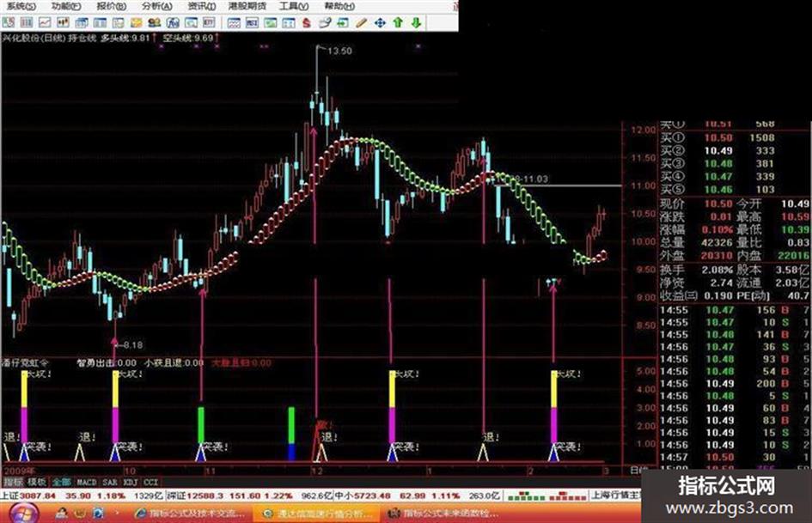The image size is (812, 523).
Task: Select the MACD indicator tab
Action: point(87,482)
